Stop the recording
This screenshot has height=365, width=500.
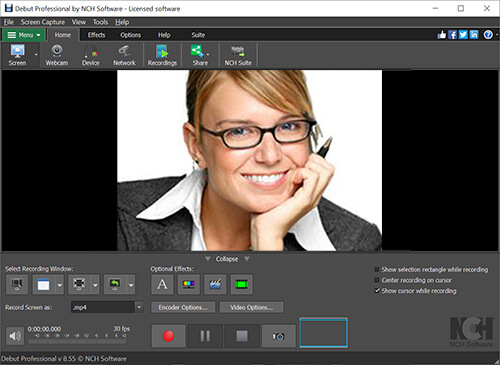242,336
